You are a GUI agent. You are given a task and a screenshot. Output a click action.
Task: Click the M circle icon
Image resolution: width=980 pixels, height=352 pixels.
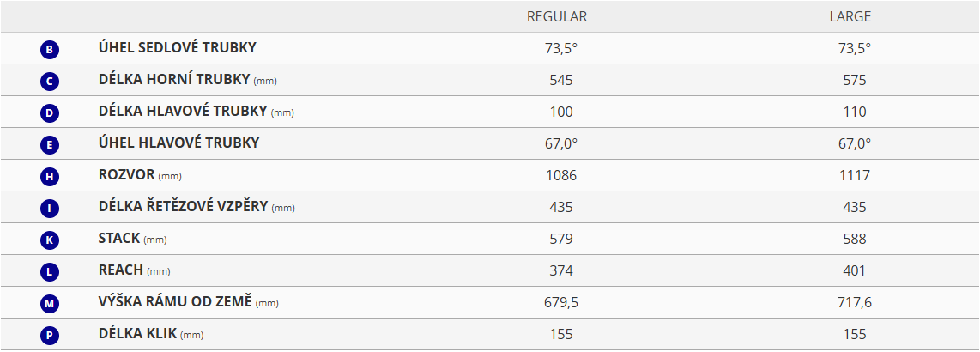coord(50,305)
